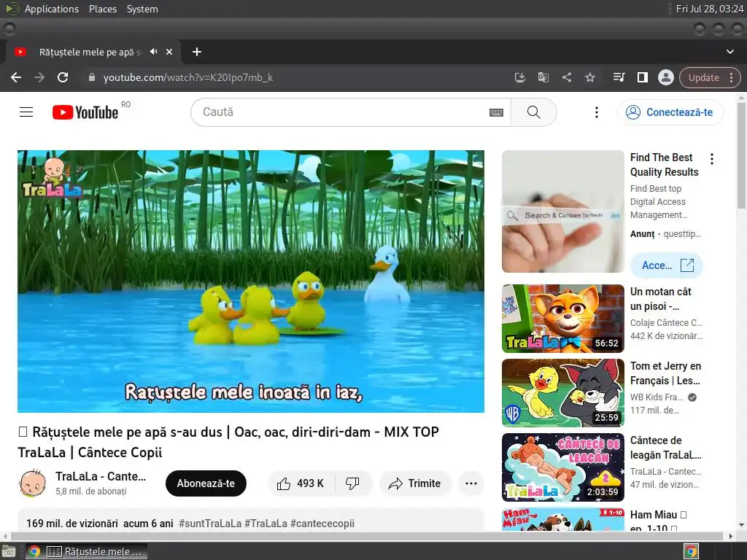This screenshot has width=747, height=560.
Task: Click hashtag #suntTraLaLa
Action: click(209, 524)
